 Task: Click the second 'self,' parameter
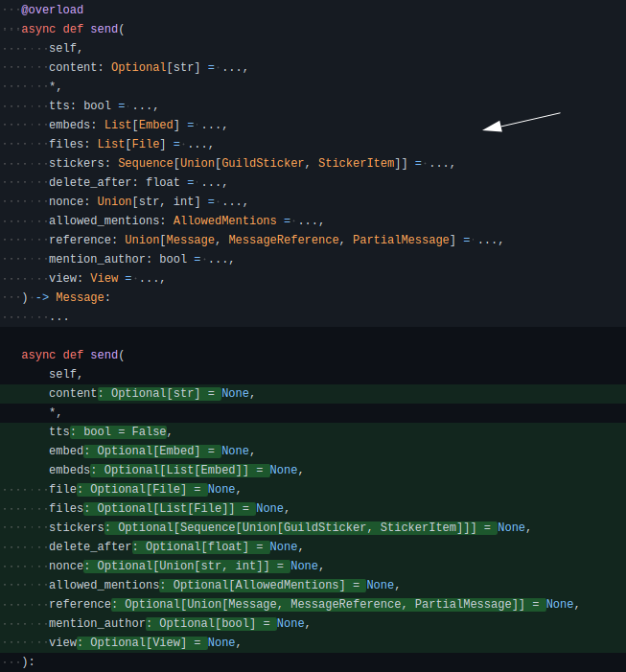click(x=65, y=374)
